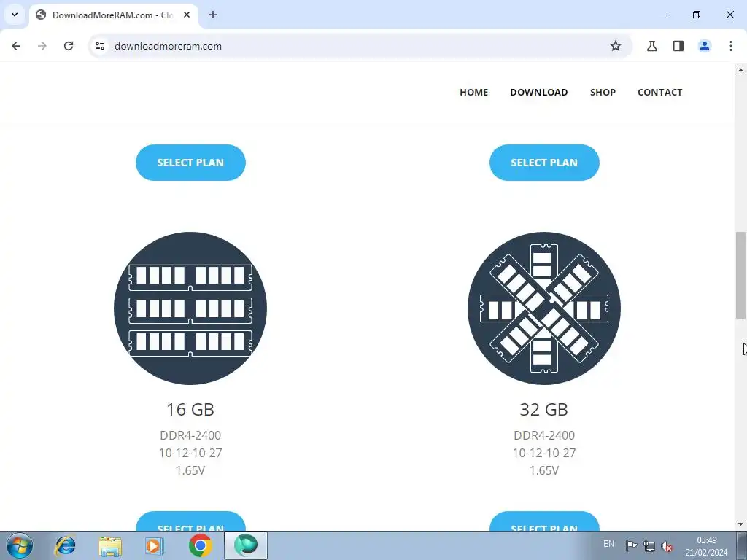Click the 16 GB stacked RAM icon

(x=190, y=308)
